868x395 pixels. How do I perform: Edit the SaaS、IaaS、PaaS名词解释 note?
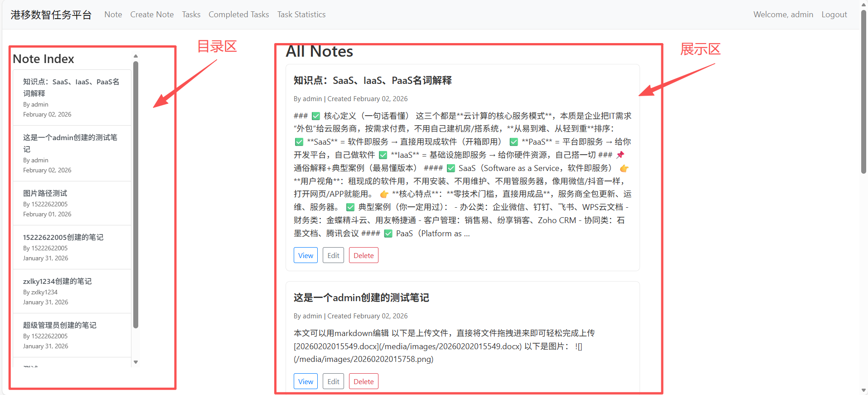point(333,255)
